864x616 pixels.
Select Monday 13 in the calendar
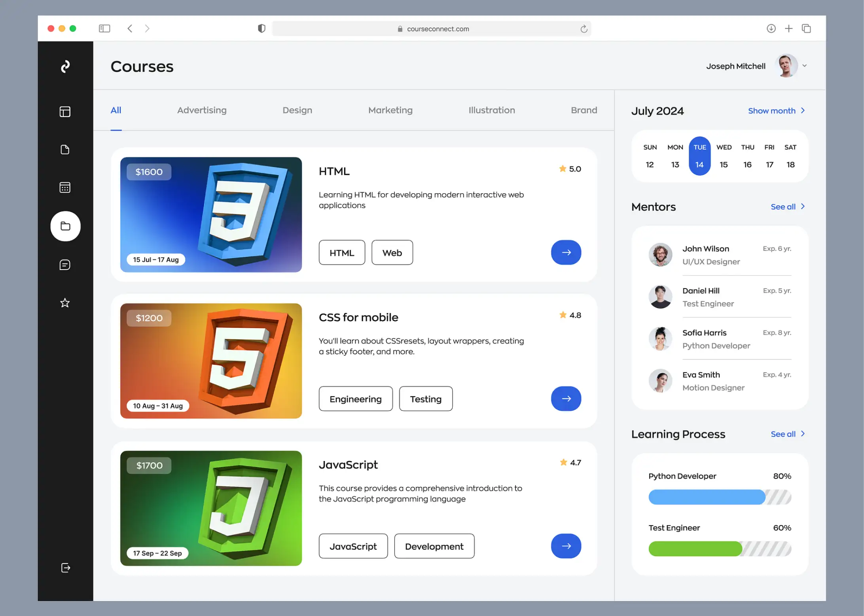tap(675, 156)
